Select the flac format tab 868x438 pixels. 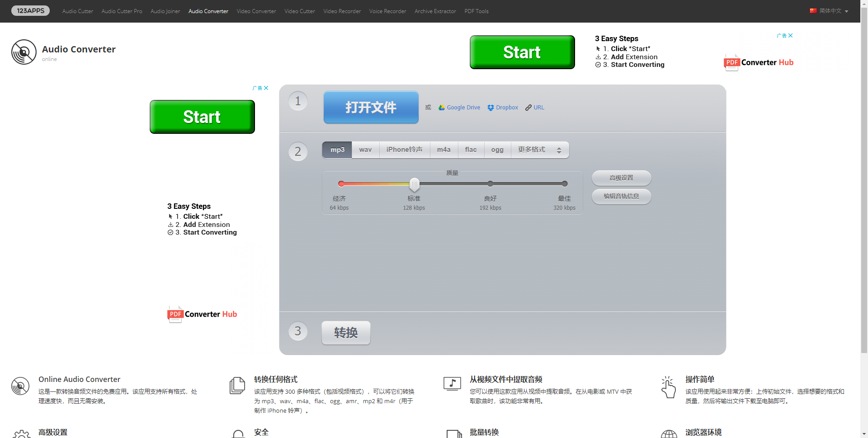471,150
